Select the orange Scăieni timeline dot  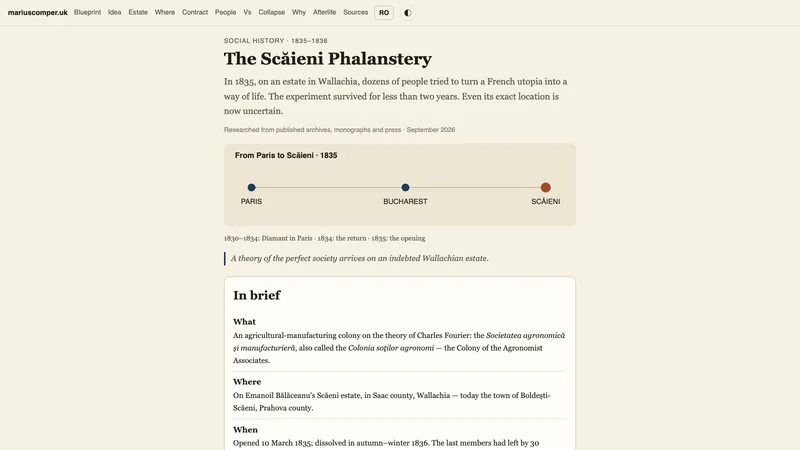coord(545,187)
